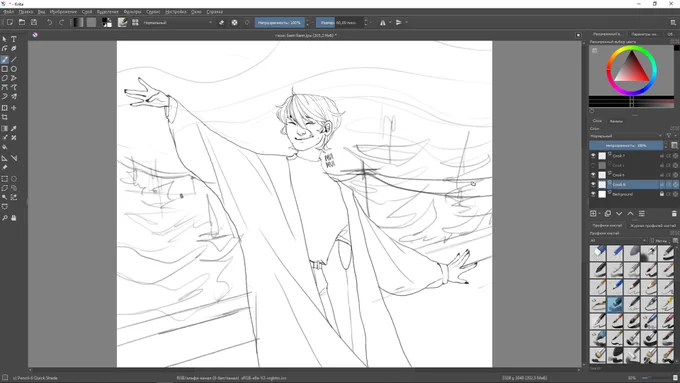Open the Файл menu
This screenshot has height=383, width=680.
9,12
